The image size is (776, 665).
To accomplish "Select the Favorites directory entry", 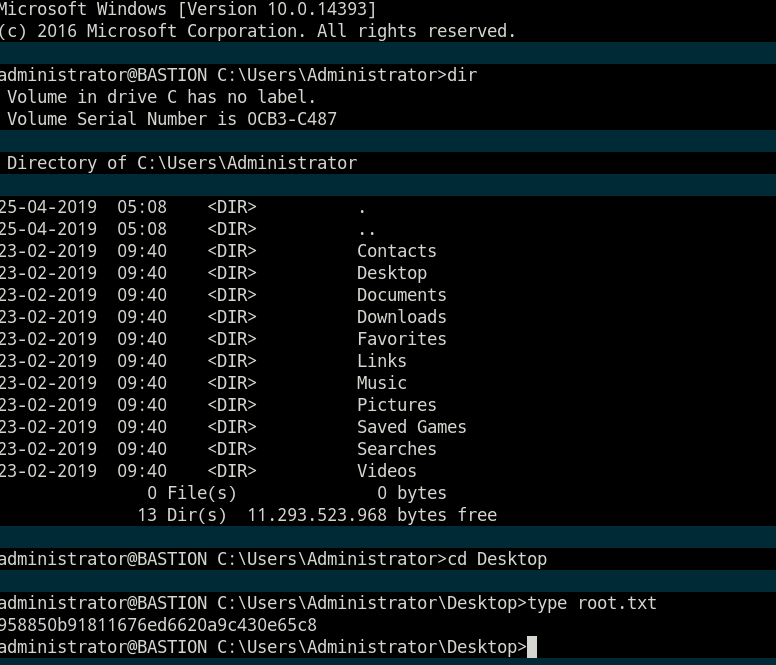I will [x=401, y=339].
